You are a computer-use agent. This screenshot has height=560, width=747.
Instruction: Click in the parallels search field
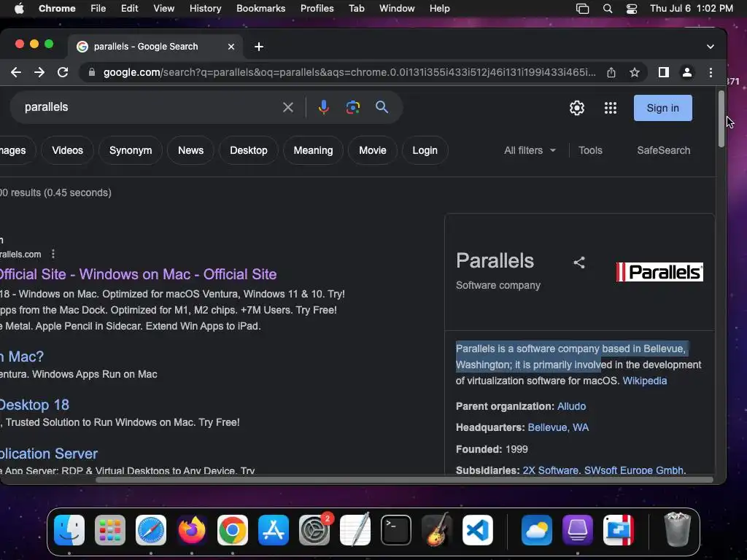coord(147,107)
